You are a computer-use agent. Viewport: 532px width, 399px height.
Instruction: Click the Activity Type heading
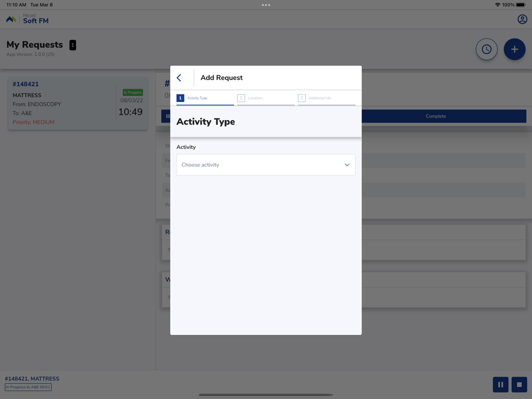click(x=205, y=121)
